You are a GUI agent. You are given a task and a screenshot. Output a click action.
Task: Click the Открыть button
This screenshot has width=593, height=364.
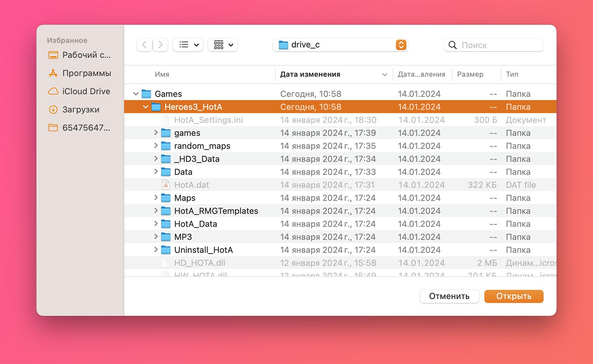click(x=514, y=296)
